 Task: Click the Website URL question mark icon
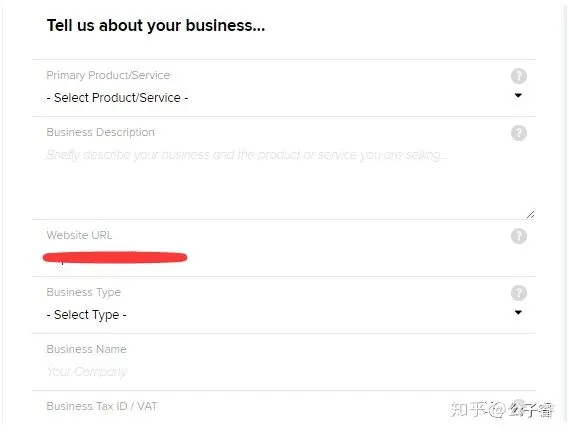519,236
